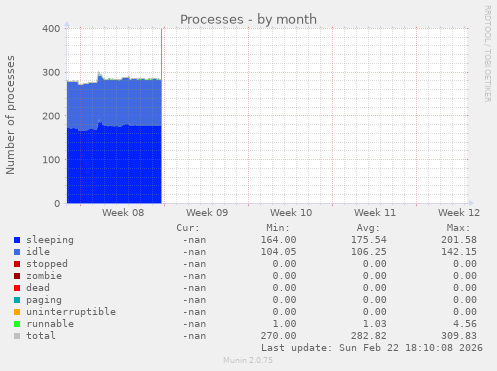Click the 'Week 08' axis label
The image size is (497, 371).
coord(123,213)
